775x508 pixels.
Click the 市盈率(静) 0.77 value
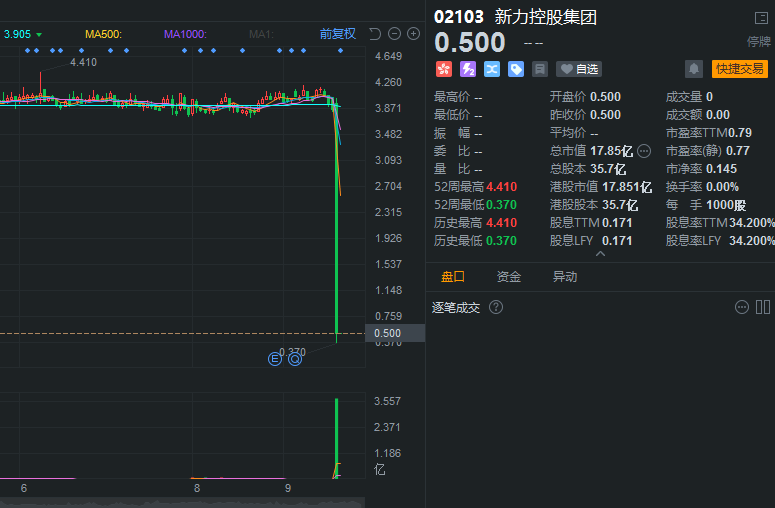pyautogui.click(x=738, y=151)
